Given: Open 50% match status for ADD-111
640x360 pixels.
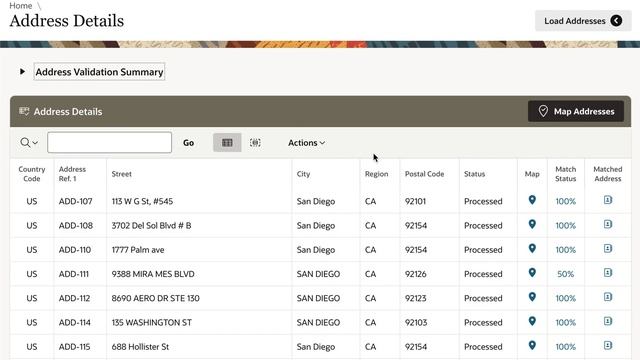Looking at the screenshot, I should point(565,274).
